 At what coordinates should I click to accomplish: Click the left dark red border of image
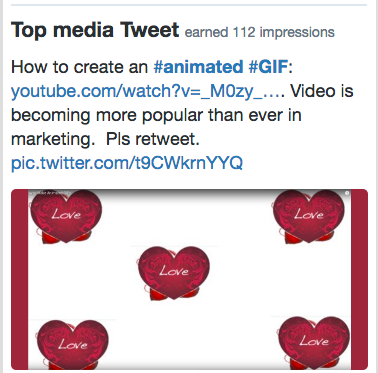pos(20,279)
